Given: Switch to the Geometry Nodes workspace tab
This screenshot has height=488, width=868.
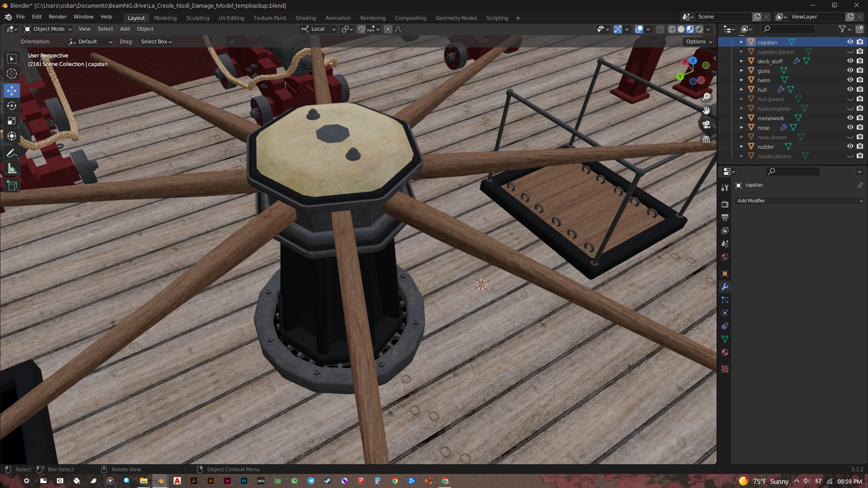Looking at the screenshot, I should coord(456,18).
